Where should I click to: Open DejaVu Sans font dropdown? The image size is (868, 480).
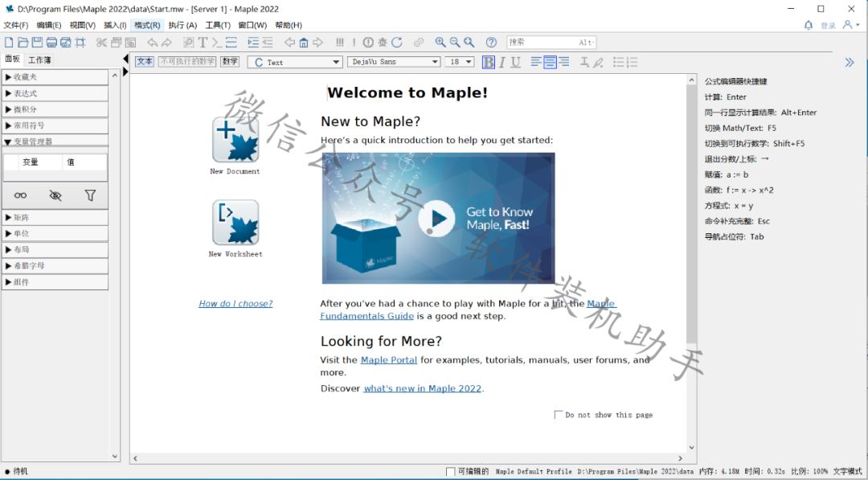[394, 62]
